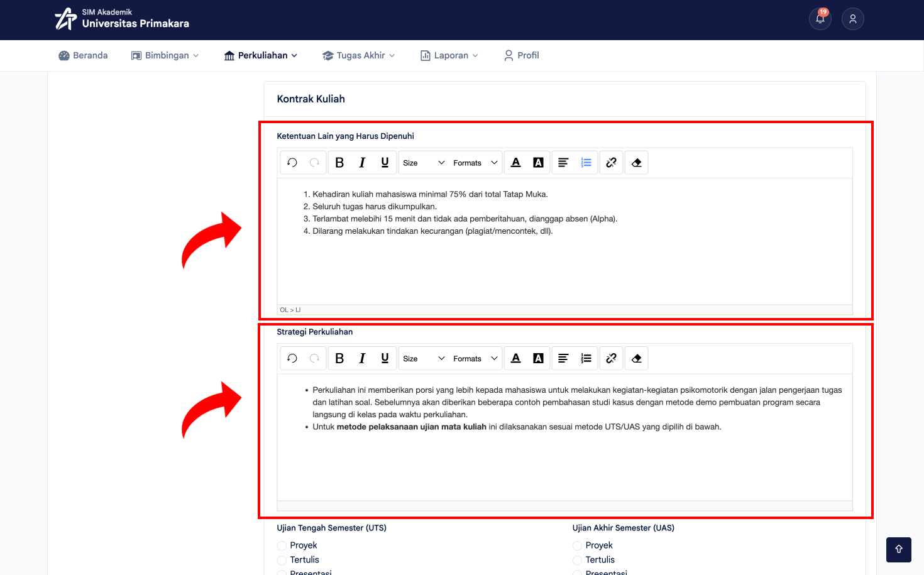Toggle bold in Ketentuan Lain editor
Screen dimensions: 924x575
pyautogui.click(x=339, y=163)
